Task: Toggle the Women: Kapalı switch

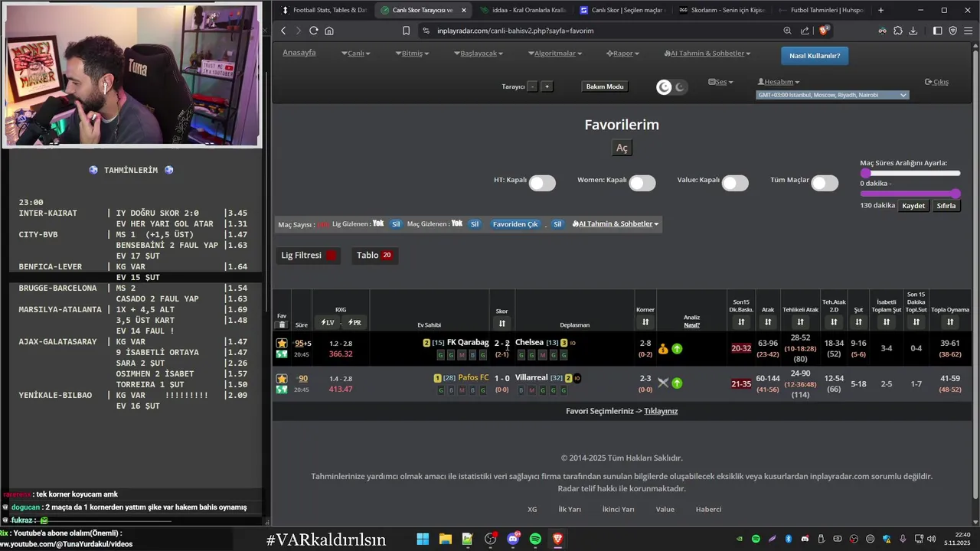Action: 642,183
